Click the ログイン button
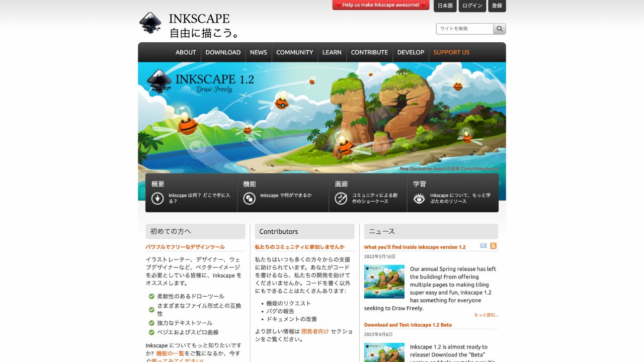Screen dimensions: 644x362 (472, 6)
